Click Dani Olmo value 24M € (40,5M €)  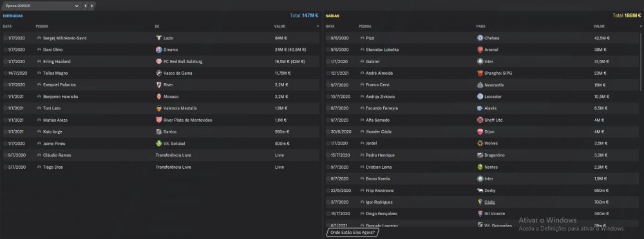[x=290, y=50]
